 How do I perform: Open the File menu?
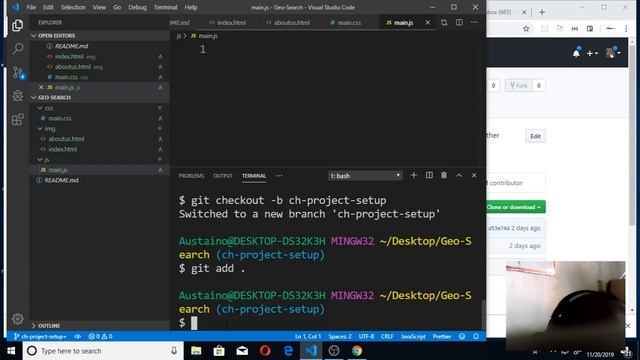(31, 7)
